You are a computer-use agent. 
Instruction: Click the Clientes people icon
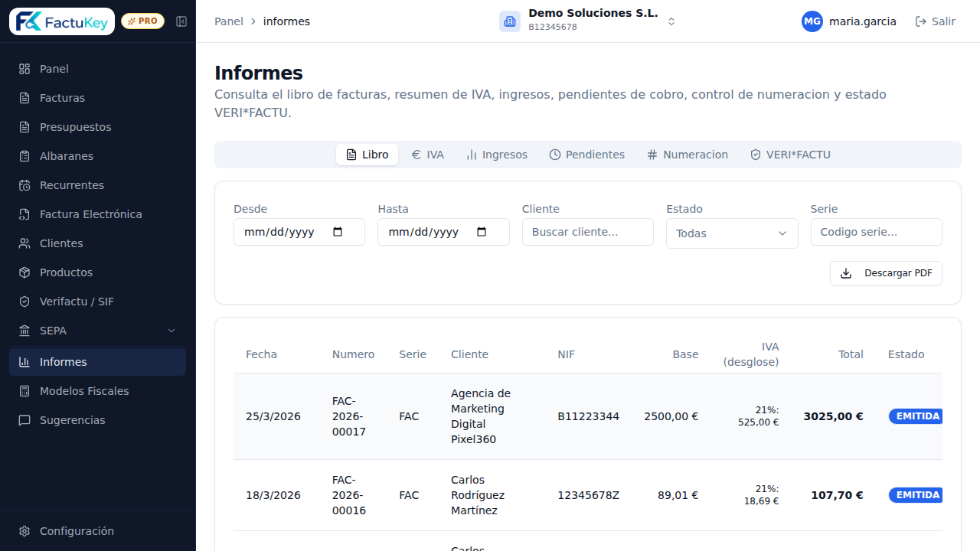(x=24, y=243)
